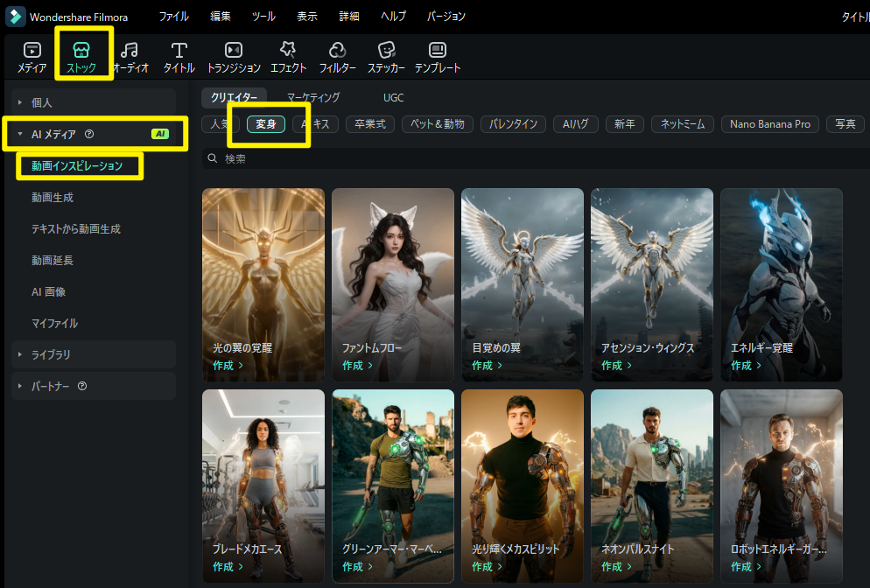Click the help icon next to AI メディア
Viewport: 870px width, 588px height.
89,134
